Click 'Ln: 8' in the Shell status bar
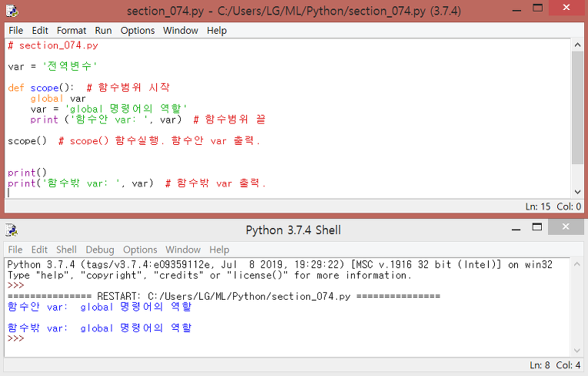The image size is (588, 376). tap(540, 365)
